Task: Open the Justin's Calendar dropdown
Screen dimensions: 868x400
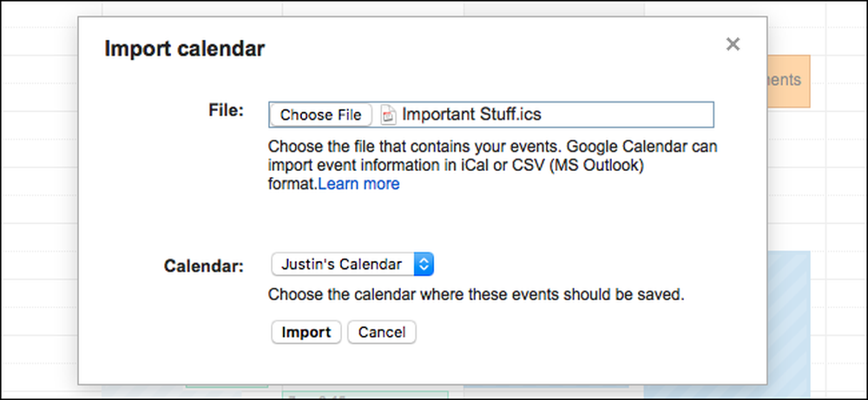Action: (x=352, y=264)
